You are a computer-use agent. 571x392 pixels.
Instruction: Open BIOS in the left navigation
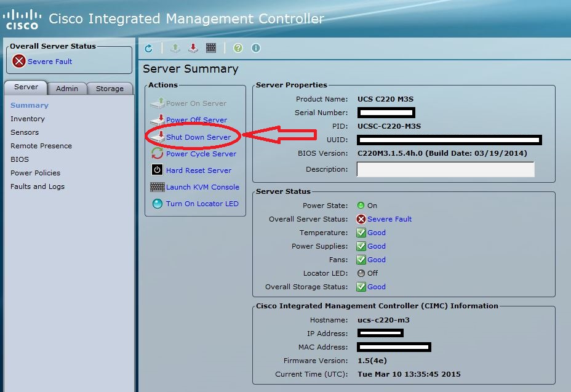20,159
